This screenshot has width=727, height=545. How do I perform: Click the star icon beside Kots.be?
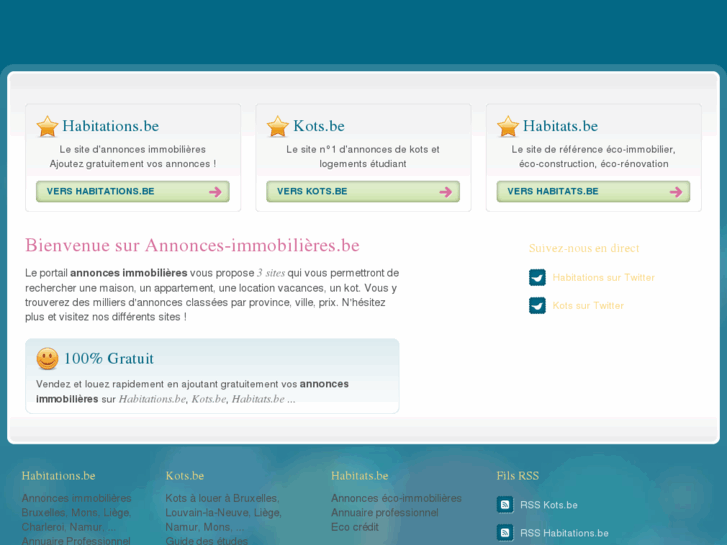(x=278, y=126)
